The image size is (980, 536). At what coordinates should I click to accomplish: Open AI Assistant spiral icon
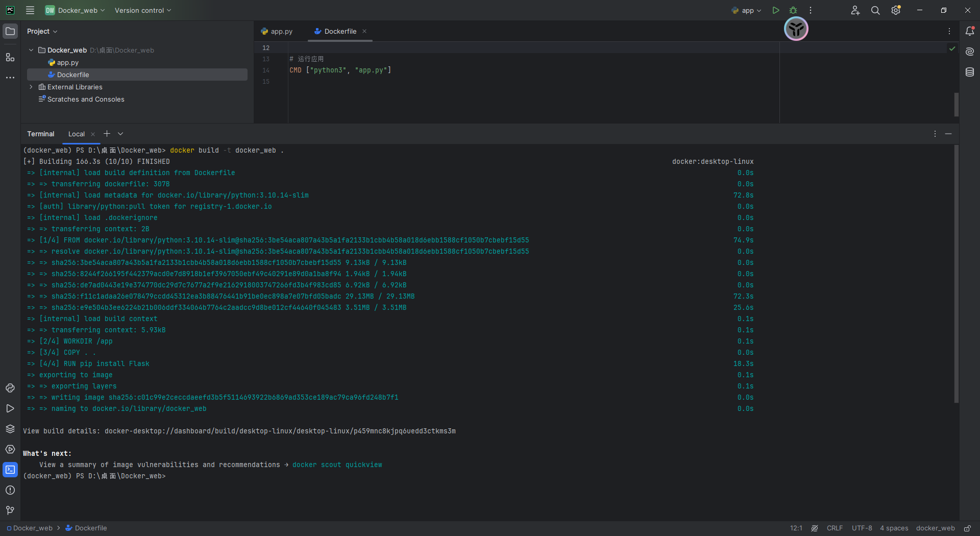point(970,52)
